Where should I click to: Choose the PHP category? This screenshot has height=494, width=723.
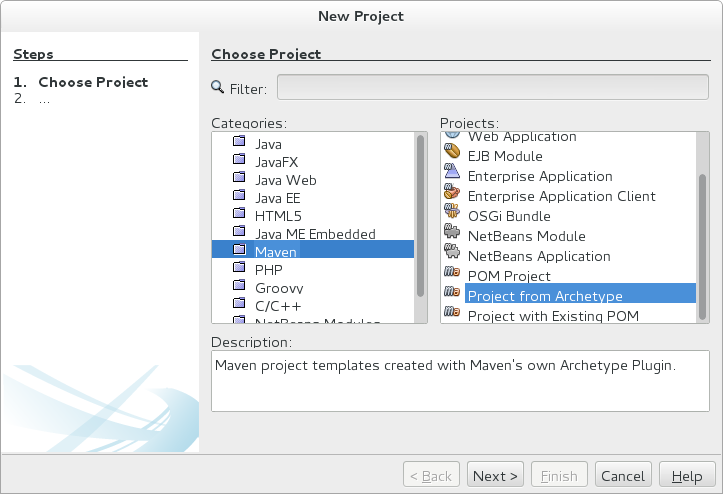coord(268,270)
